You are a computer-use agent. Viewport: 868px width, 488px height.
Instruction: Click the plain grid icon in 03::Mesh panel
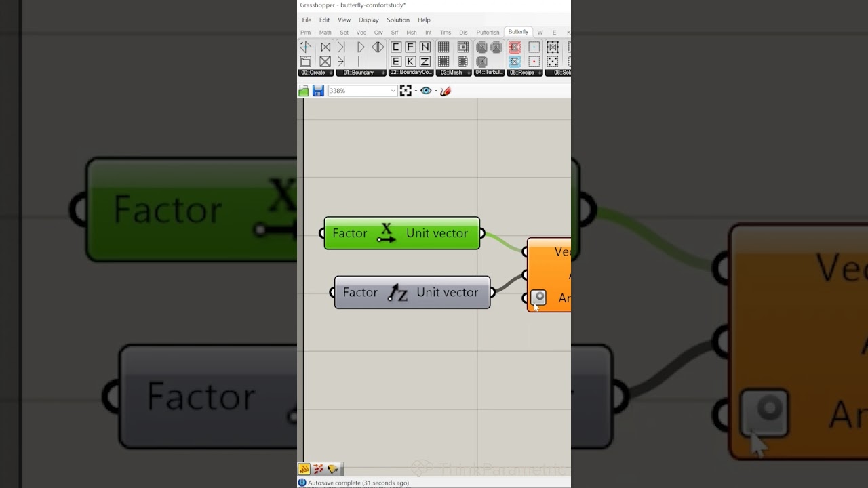click(443, 47)
